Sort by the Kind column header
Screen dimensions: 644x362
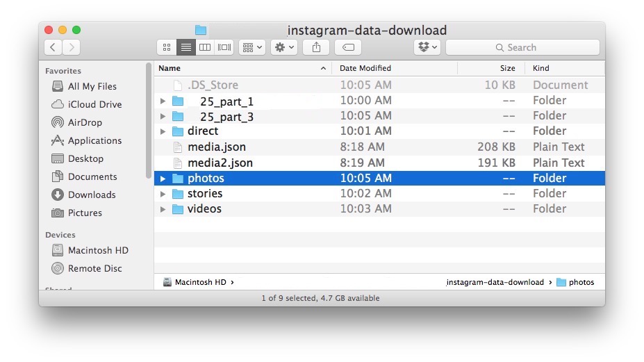click(565, 68)
